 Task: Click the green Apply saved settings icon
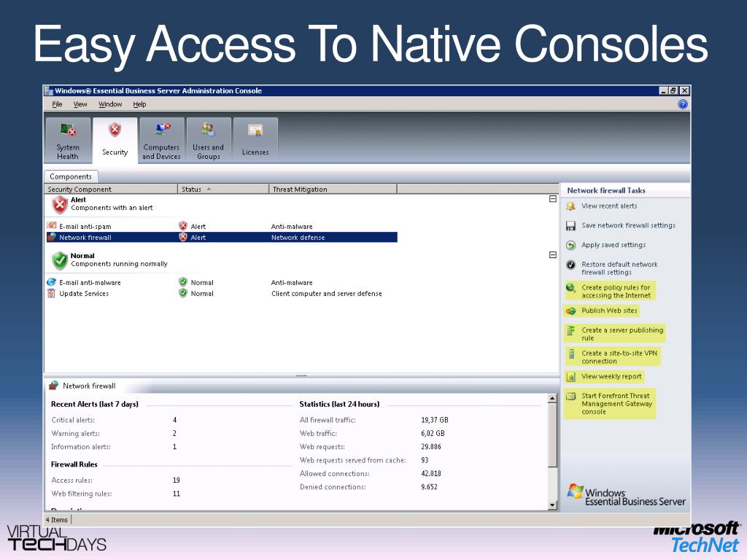point(570,245)
